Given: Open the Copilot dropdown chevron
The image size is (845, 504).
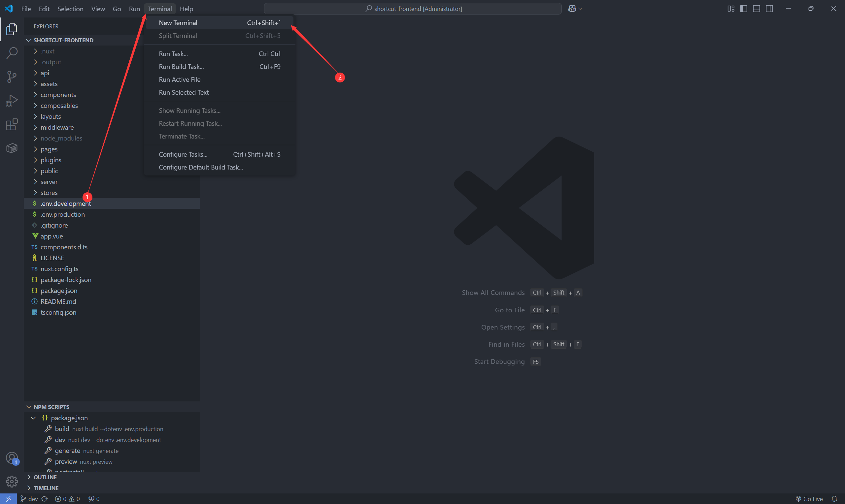Looking at the screenshot, I should pyautogui.click(x=580, y=9).
